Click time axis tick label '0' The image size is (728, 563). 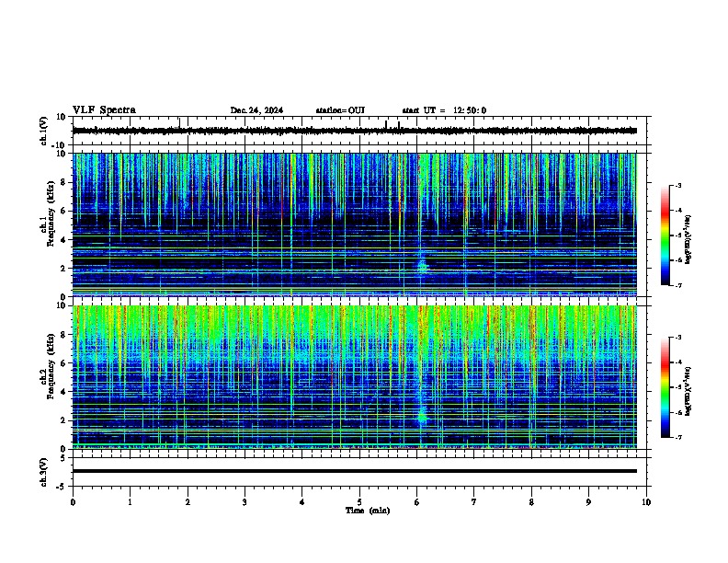click(x=73, y=502)
